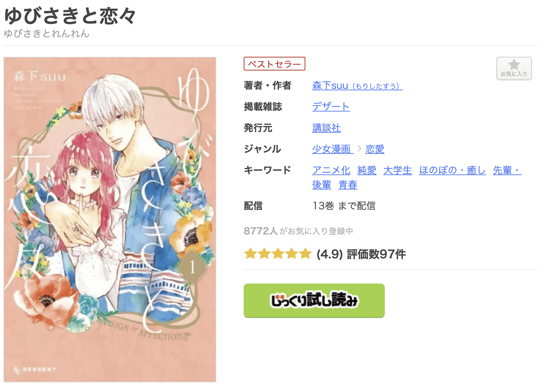The height and width of the screenshot is (392, 547).
Task: Start the green じっくり試し読み trial button
Action: (314, 300)
